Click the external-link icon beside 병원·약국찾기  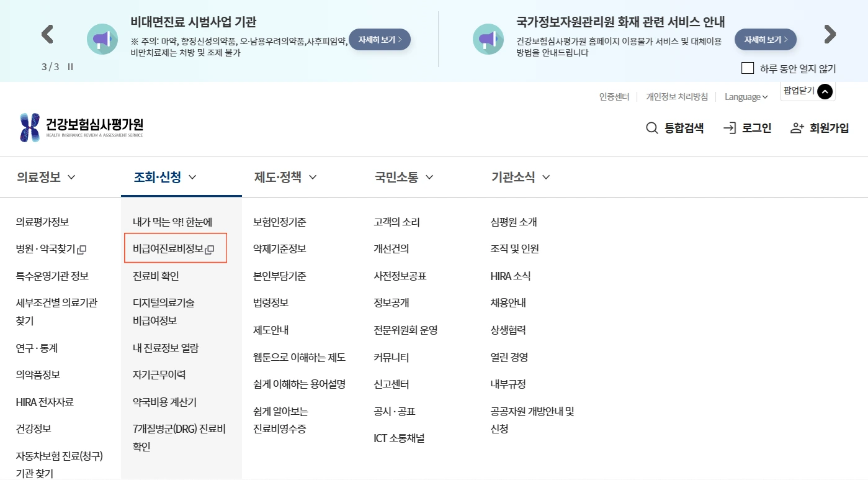tap(82, 249)
